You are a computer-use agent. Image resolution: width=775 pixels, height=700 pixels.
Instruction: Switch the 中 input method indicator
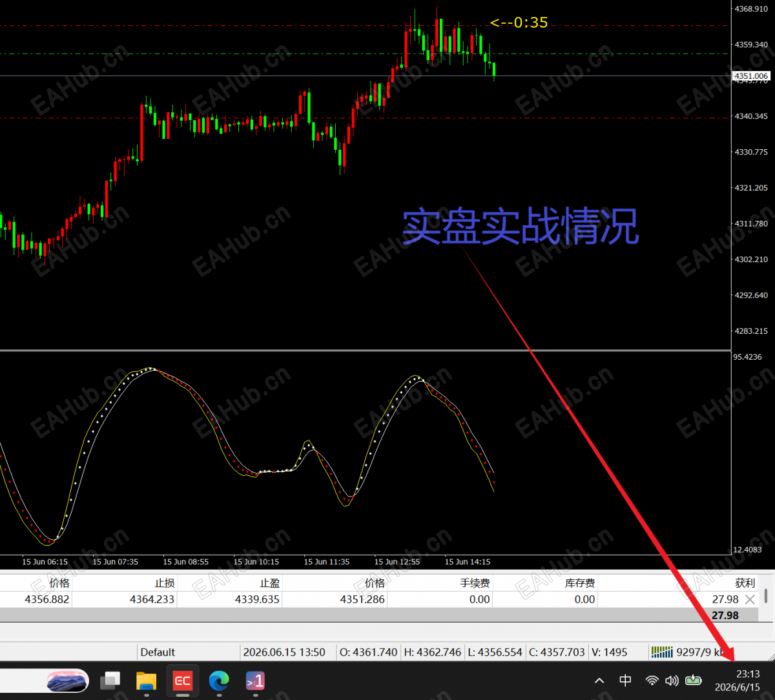(625, 680)
